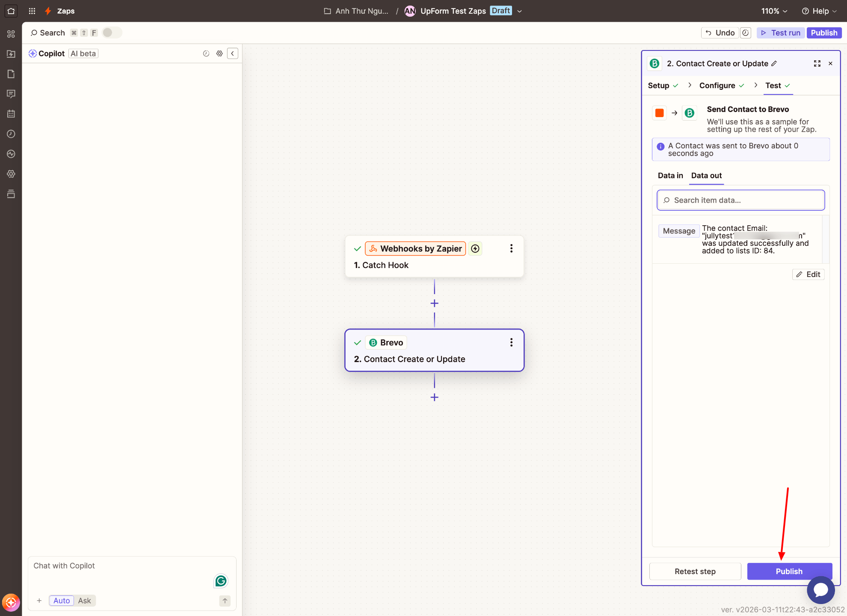Switch to the Data in tab
Screen dimensions: 847x616
coord(670,176)
